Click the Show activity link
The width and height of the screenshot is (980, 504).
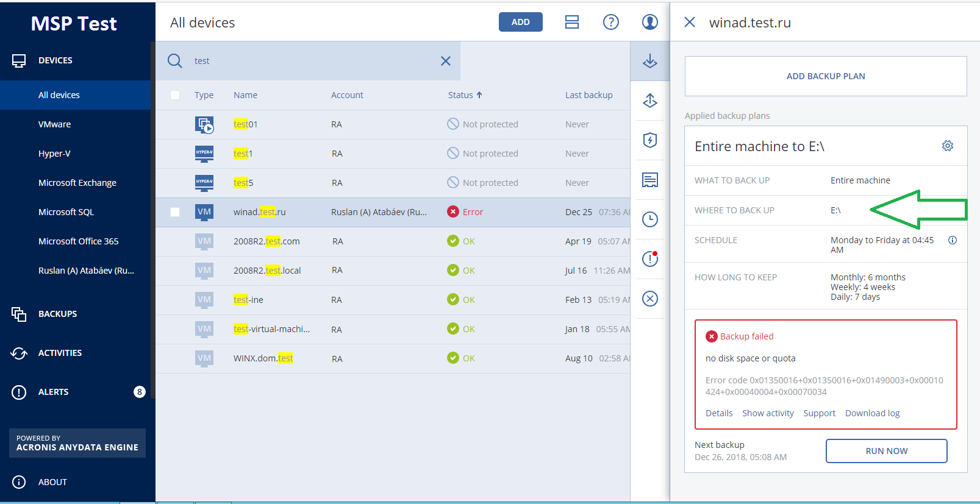coord(768,413)
